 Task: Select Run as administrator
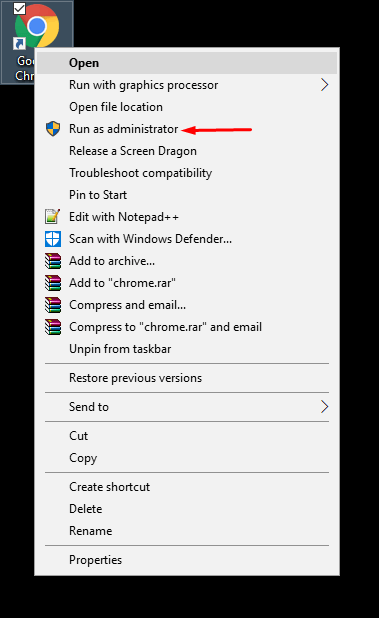pyautogui.click(x=187, y=129)
